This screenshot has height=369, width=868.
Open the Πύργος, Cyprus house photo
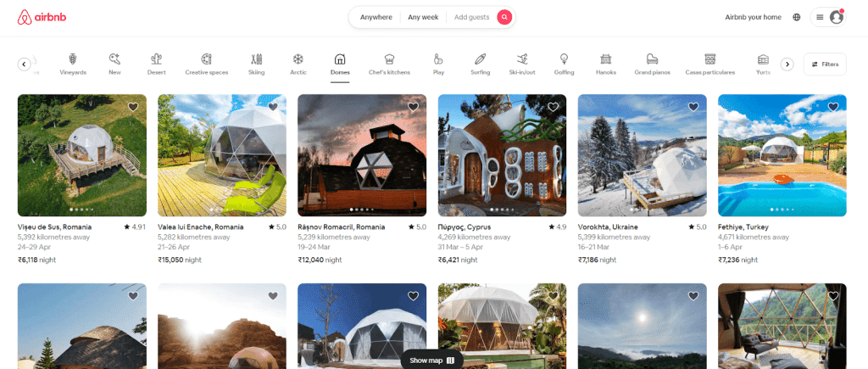point(502,155)
